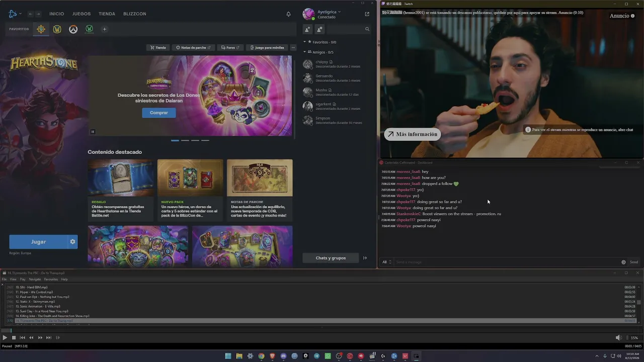Open the All chat filter dropdown
This screenshot has height=362, width=644.
[386, 262]
